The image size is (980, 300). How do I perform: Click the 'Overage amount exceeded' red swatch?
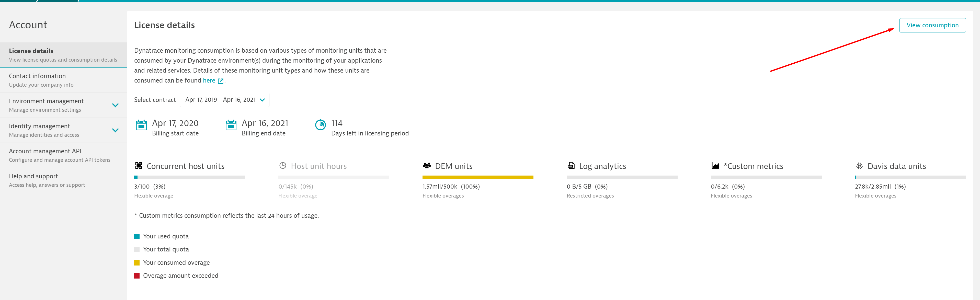pos(137,276)
